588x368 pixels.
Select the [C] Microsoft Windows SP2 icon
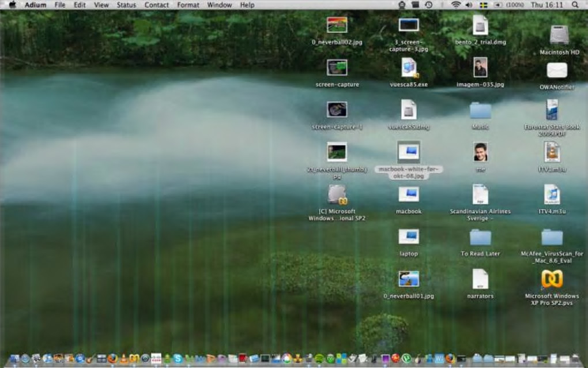337,195
